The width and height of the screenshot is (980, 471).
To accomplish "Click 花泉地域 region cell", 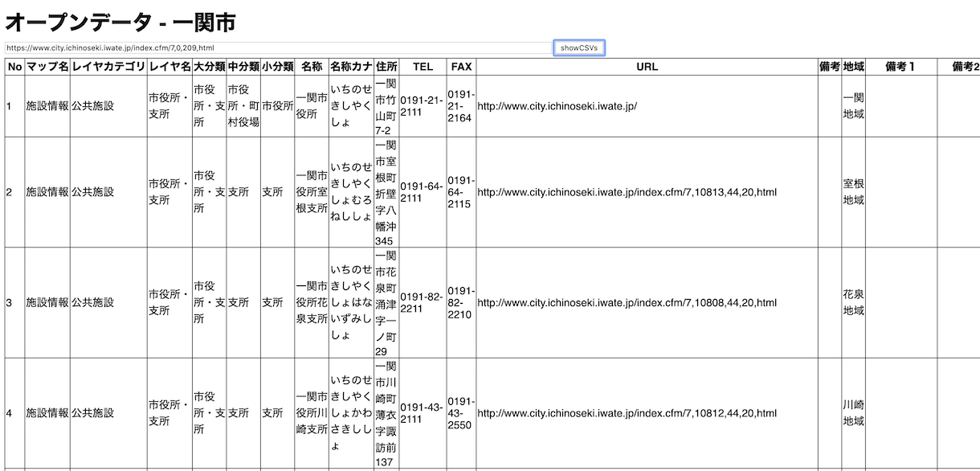I will tap(854, 303).
